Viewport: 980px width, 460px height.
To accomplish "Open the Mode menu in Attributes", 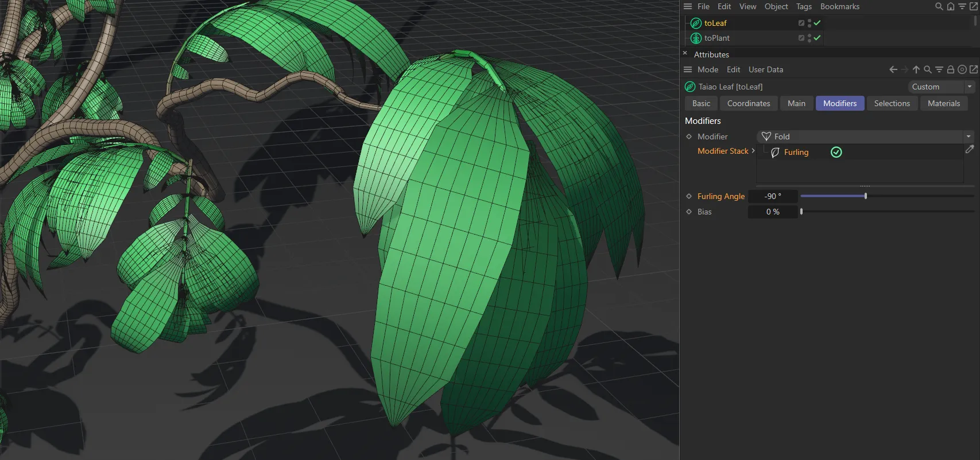I will point(708,69).
